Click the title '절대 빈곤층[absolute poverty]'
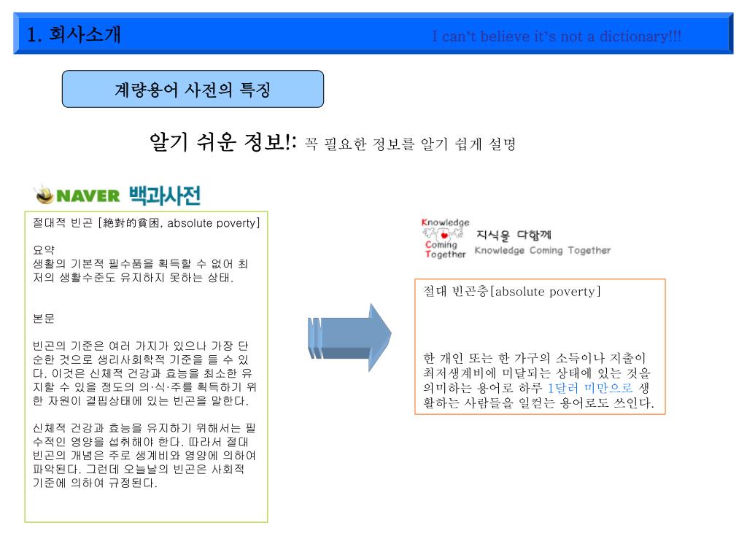The image size is (747, 560). (511, 292)
